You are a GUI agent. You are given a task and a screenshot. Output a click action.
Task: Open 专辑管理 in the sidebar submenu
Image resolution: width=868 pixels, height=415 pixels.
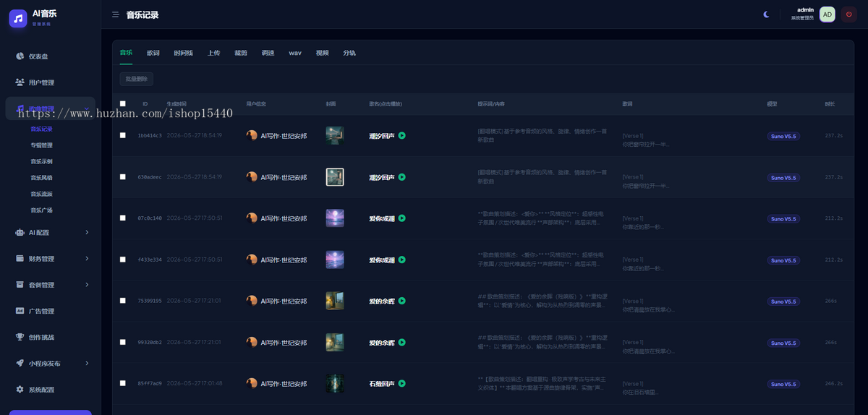pos(41,145)
